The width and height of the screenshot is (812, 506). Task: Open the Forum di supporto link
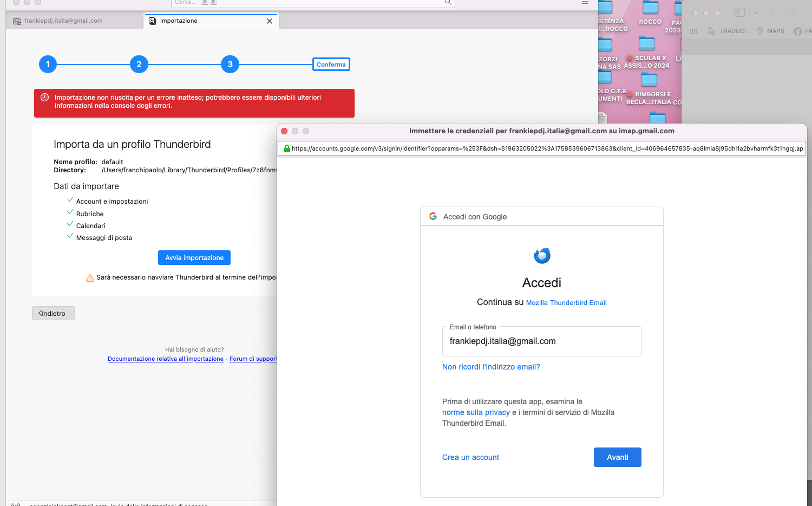pos(253,359)
